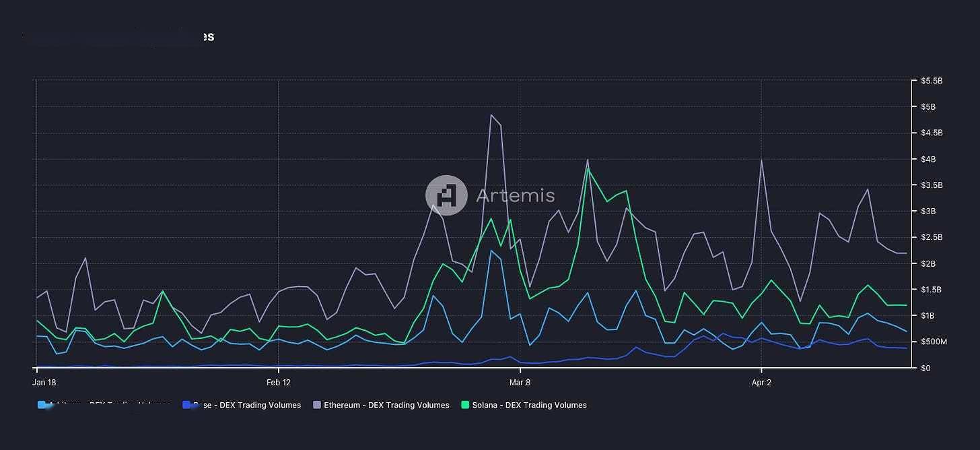
Task: Click the '$4.5B' y-axis label
Action: 932,133
